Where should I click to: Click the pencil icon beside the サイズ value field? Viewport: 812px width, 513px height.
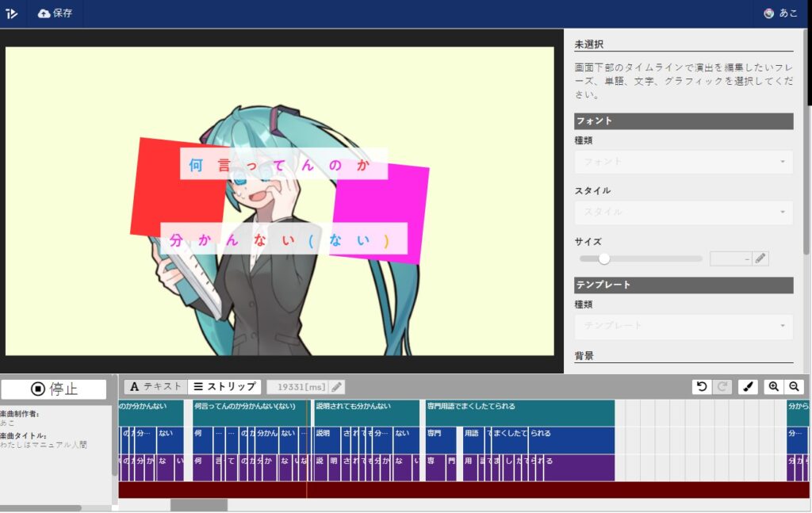[760, 258]
